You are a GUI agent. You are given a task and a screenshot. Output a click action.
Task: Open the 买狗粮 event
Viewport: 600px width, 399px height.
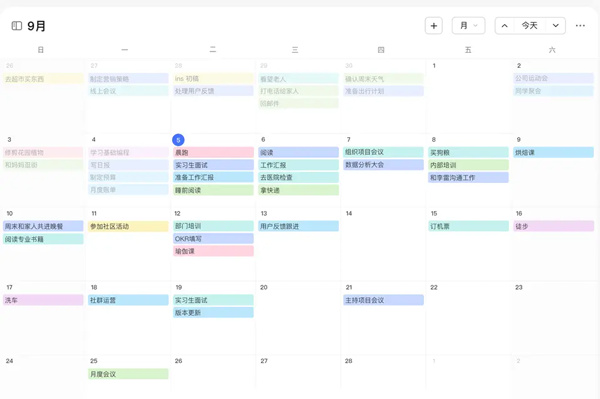(468, 152)
